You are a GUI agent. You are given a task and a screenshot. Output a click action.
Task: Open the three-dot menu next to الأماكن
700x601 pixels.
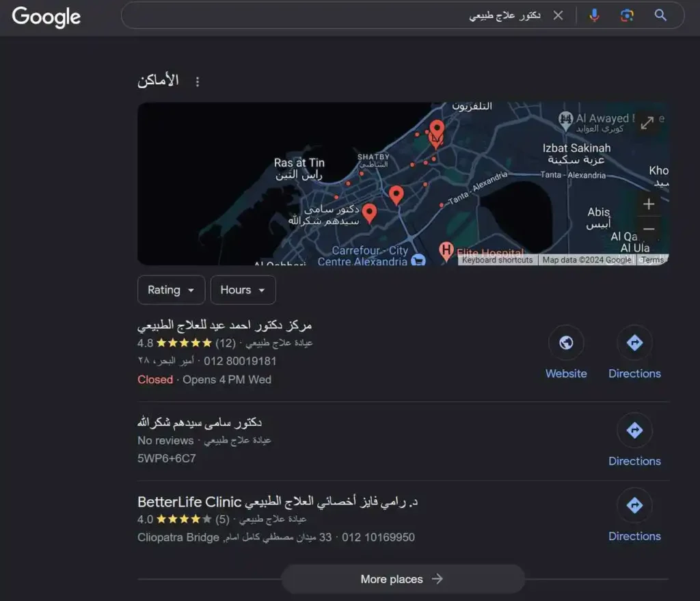click(x=197, y=81)
